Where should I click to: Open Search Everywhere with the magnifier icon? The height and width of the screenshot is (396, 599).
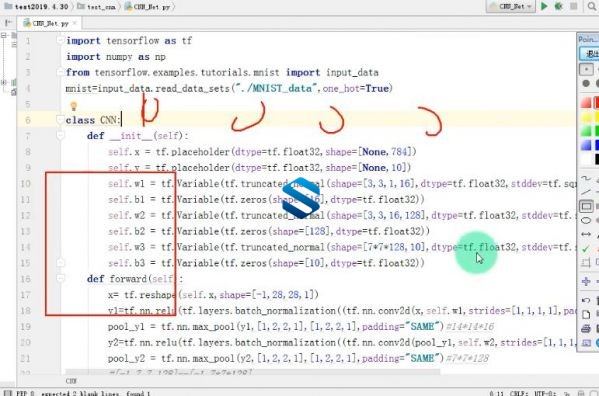[x=592, y=6]
